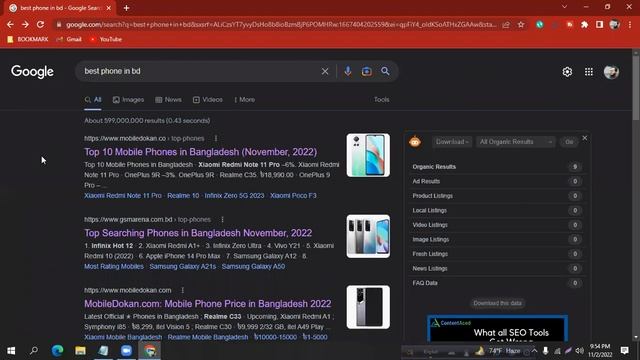Screen dimensions: 640x360
Task: Click Download this data button
Action: (497, 303)
